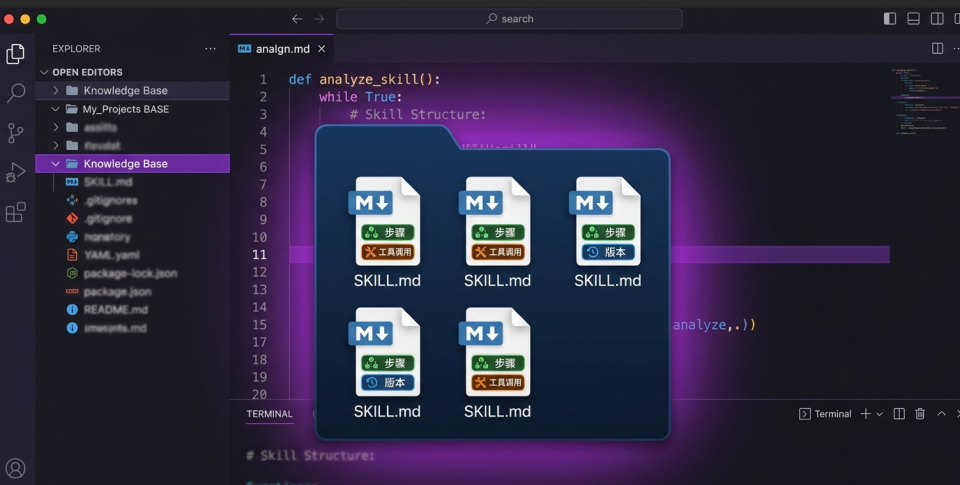Collapse the highlighted Knowledge Base folder chevron
Screen dimensions: 960x485
[56, 164]
